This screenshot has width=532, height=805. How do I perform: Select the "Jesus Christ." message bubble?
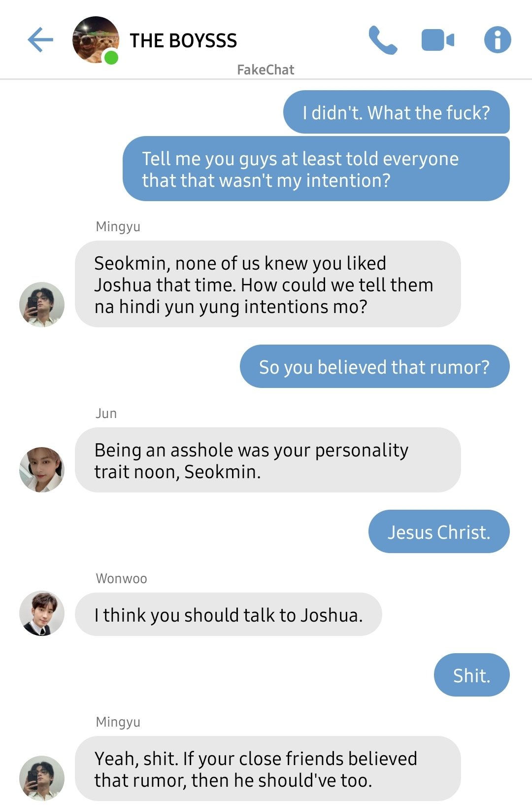439,531
